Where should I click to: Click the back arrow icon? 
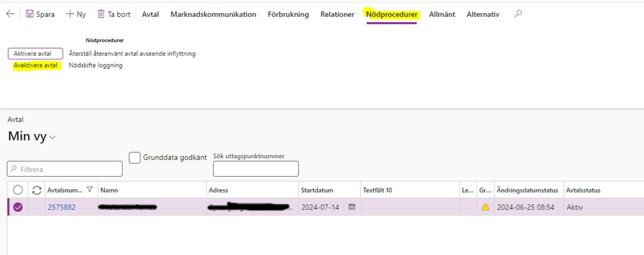click(x=10, y=14)
